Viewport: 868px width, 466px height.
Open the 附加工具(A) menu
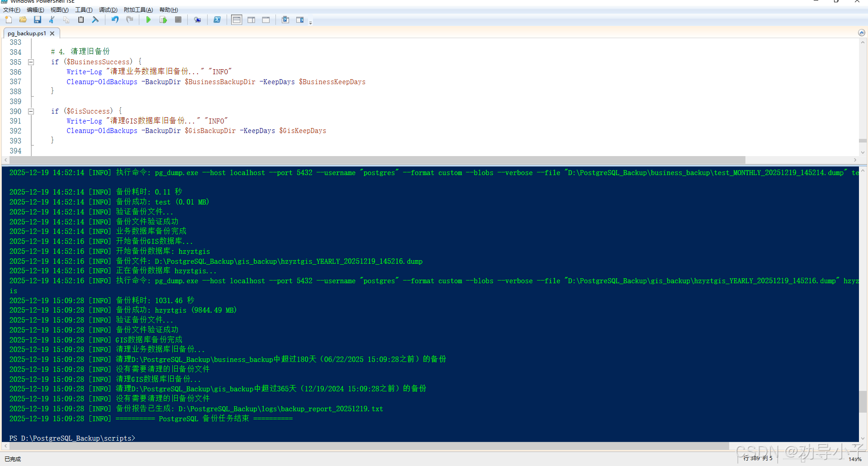pyautogui.click(x=138, y=10)
